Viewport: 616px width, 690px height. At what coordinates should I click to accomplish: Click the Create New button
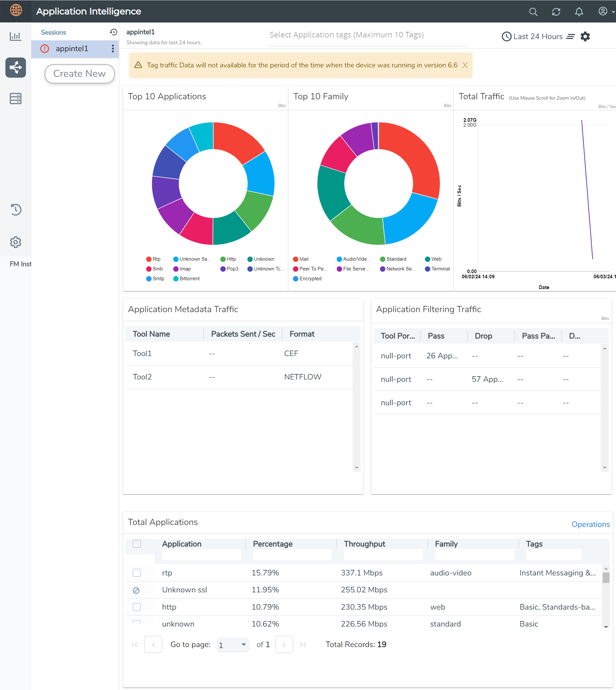coord(79,74)
